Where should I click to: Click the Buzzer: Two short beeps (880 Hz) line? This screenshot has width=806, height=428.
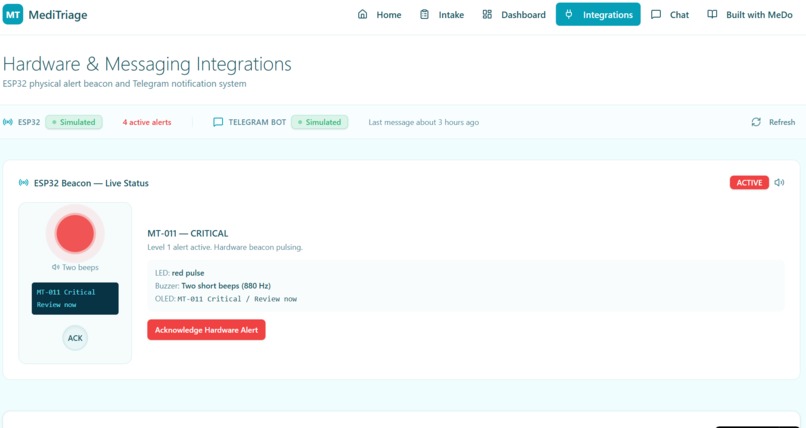(x=212, y=286)
